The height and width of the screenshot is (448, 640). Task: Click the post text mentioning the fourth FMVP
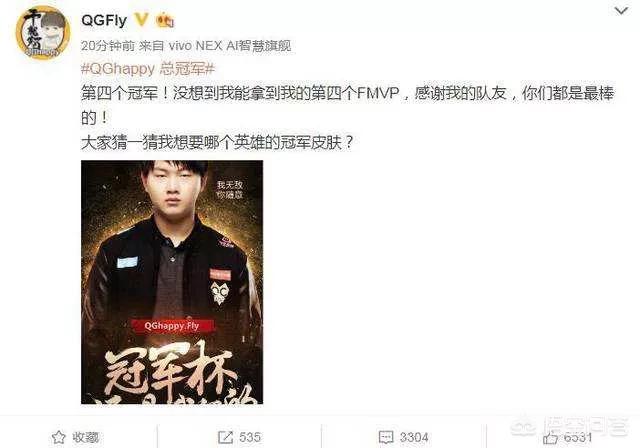tap(347, 105)
